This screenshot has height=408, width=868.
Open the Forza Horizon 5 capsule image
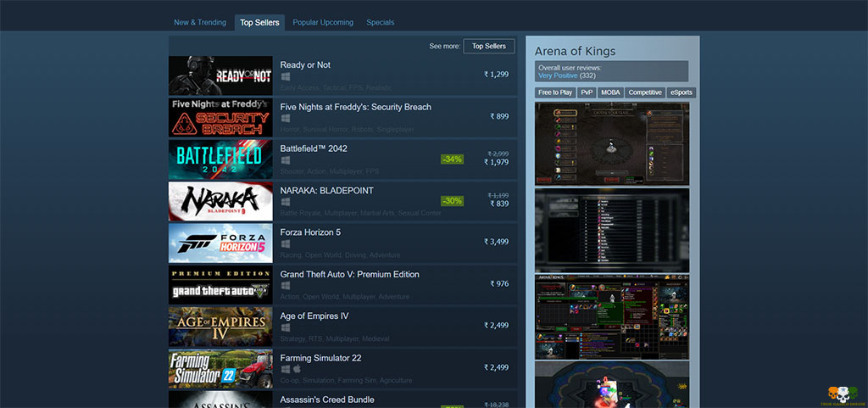click(x=220, y=243)
